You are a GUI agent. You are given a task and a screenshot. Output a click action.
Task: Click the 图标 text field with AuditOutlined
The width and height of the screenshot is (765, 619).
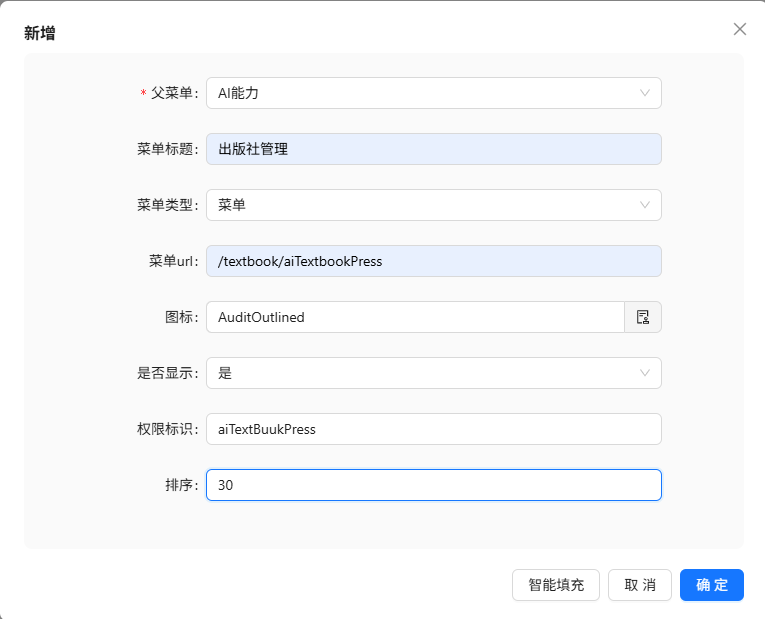click(415, 317)
